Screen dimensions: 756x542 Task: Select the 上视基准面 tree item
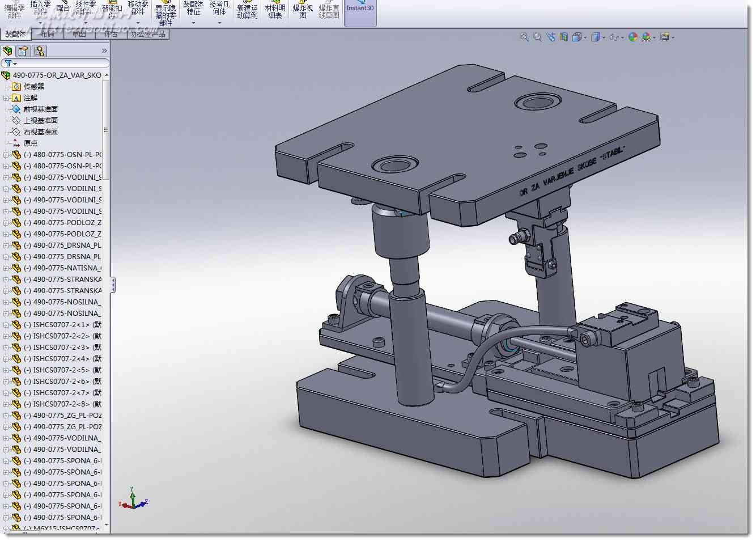point(41,121)
